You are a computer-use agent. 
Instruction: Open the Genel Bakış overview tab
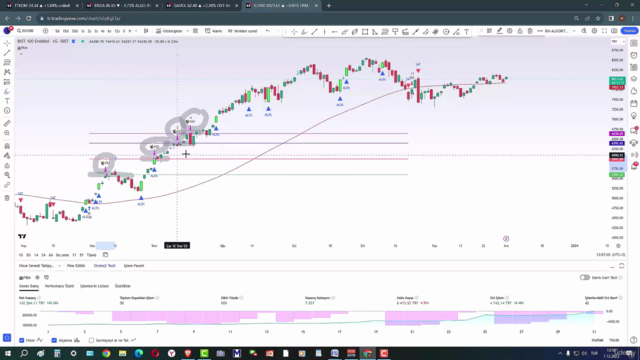coord(29,286)
